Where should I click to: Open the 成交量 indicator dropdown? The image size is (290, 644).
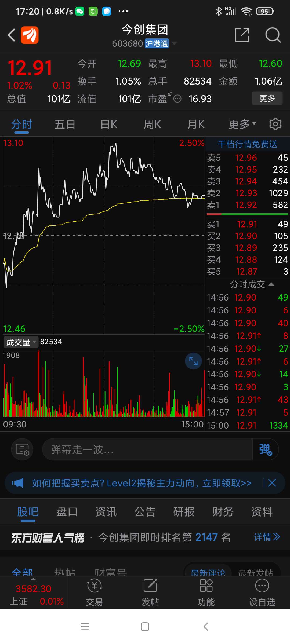[x=21, y=342]
